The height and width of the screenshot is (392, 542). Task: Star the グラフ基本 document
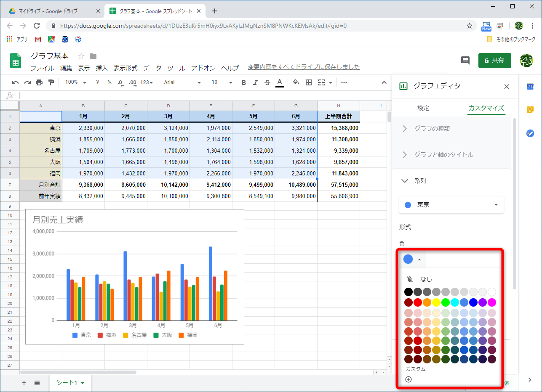[x=81, y=56]
